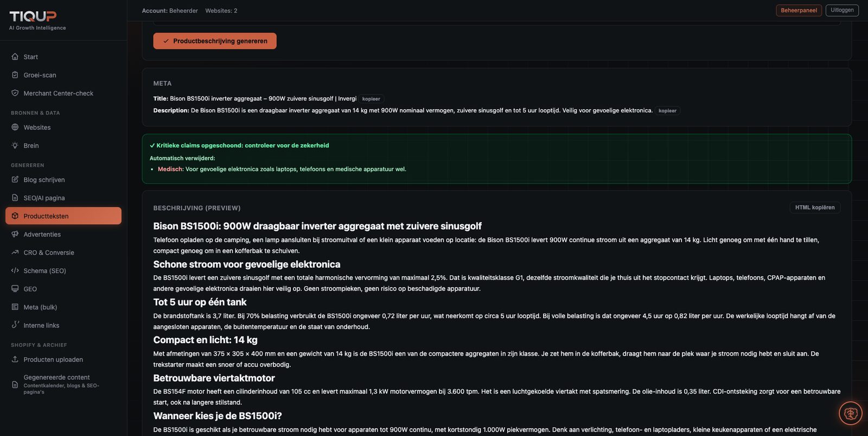This screenshot has height=436, width=868.
Task: Click 'Kritieke claims opgeschoond' notice title
Action: tap(239, 146)
